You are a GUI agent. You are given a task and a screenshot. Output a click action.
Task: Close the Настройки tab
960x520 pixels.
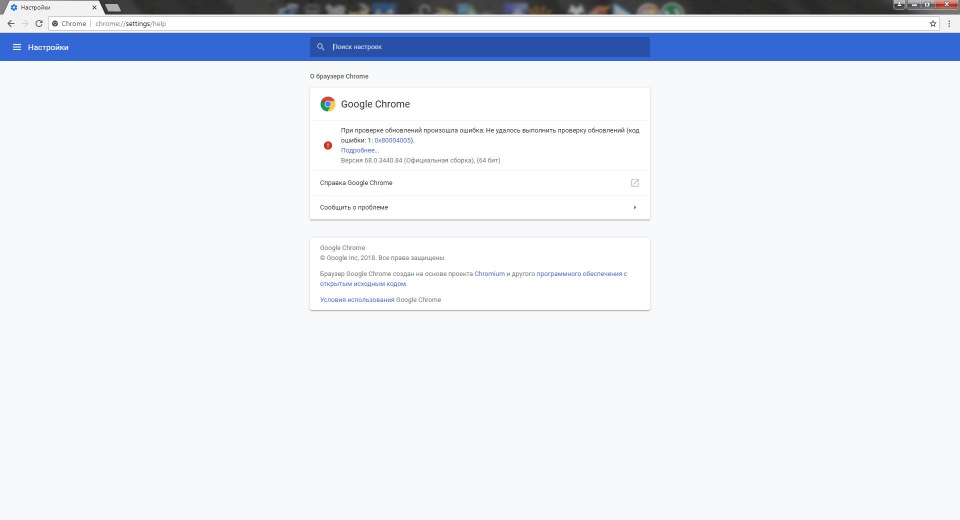tap(94, 7)
